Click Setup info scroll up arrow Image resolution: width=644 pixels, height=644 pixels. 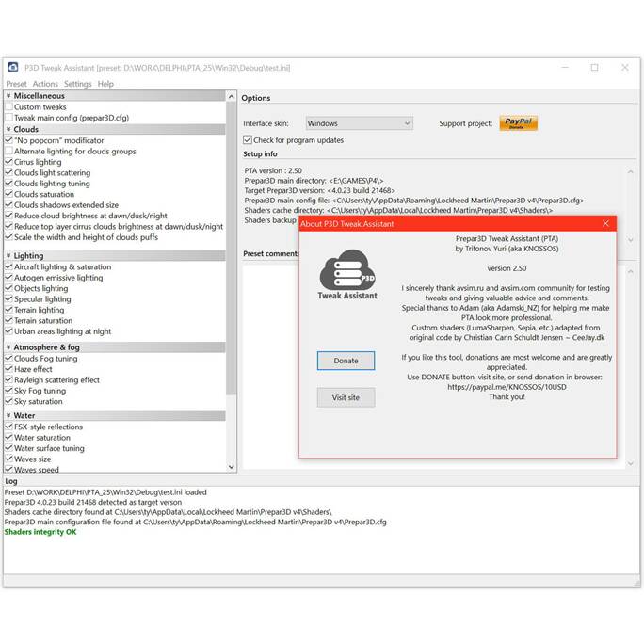click(631, 171)
